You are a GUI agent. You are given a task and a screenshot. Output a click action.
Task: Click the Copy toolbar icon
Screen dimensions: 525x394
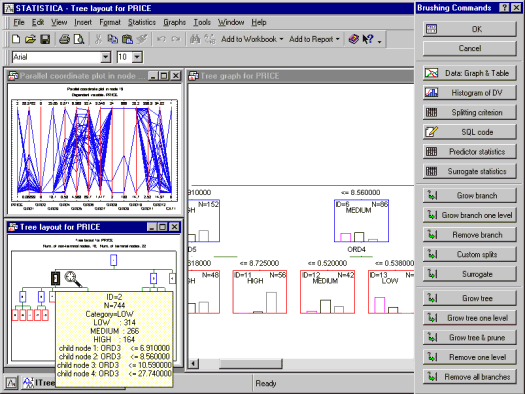click(112, 39)
